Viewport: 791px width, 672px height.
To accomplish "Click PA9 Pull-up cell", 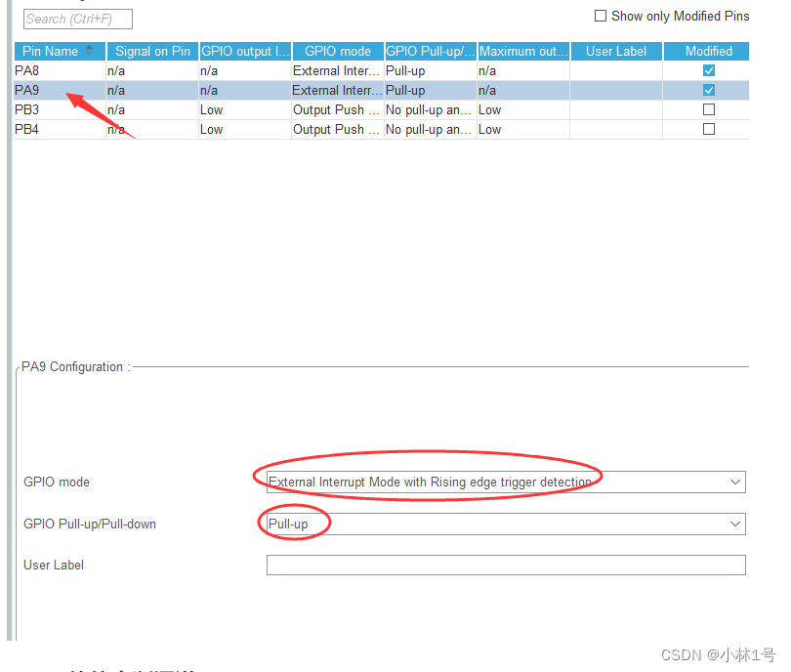I will (431, 90).
